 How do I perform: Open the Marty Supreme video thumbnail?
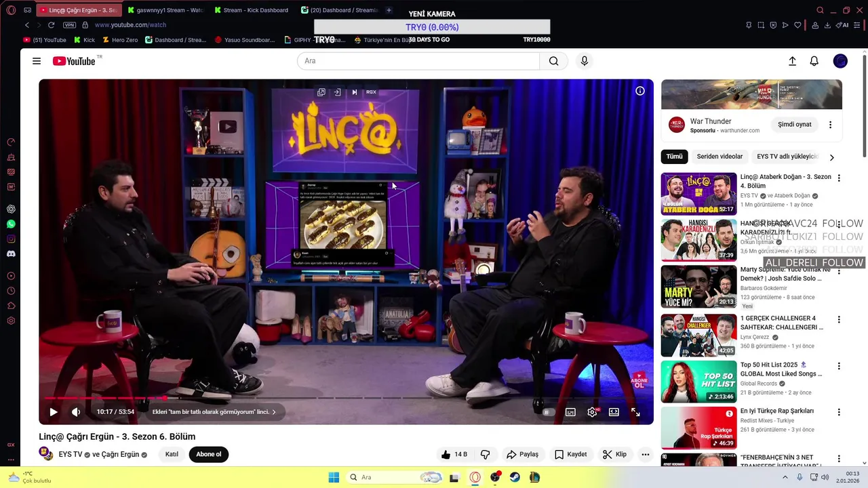click(698, 286)
